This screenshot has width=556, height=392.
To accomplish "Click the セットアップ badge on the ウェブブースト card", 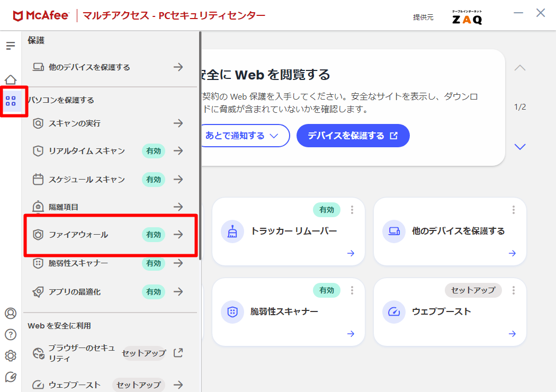I will coord(473,290).
